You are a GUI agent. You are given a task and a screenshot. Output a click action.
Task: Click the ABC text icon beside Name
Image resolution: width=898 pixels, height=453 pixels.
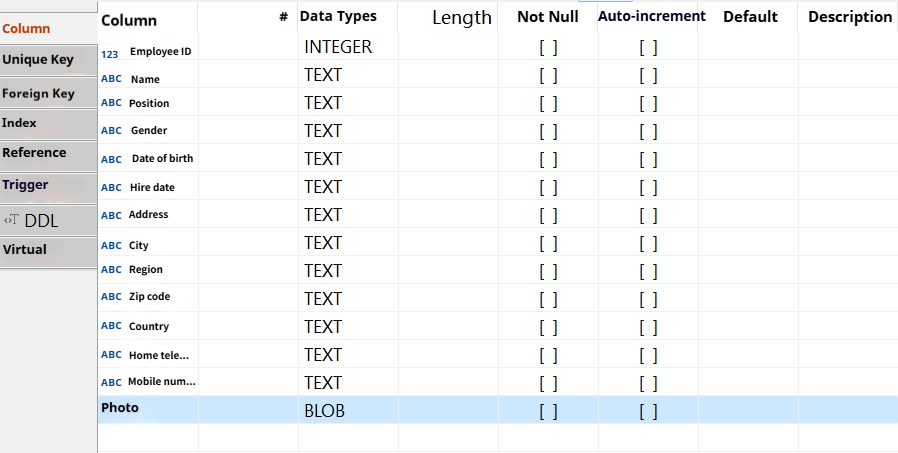pyautogui.click(x=111, y=79)
